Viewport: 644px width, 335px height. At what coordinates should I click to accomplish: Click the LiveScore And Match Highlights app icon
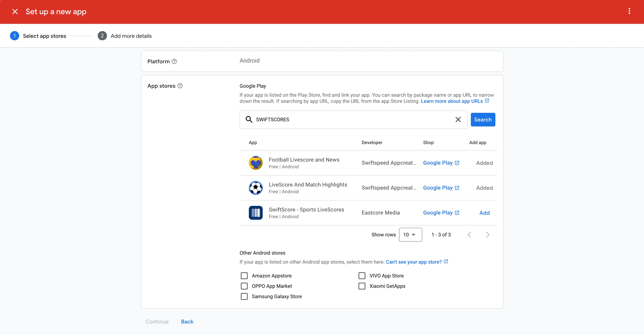[x=256, y=188]
